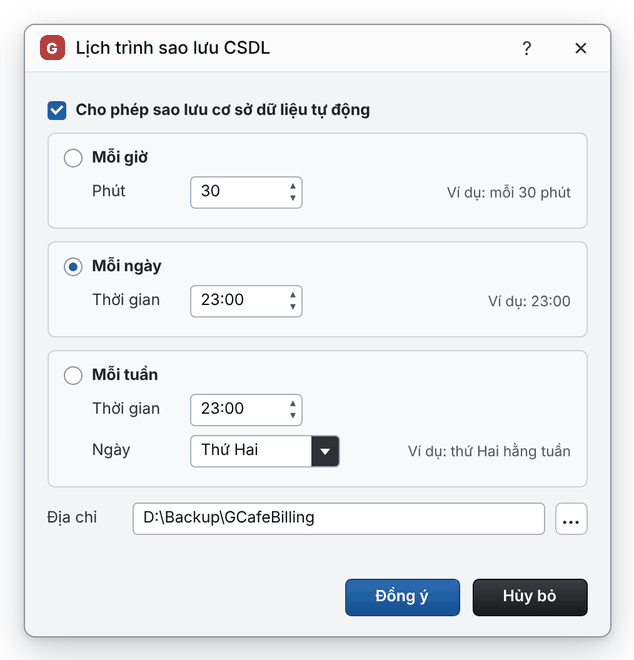Screen dimensions: 634x660
Task: Close the backup schedule dialog
Action: pos(581,48)
